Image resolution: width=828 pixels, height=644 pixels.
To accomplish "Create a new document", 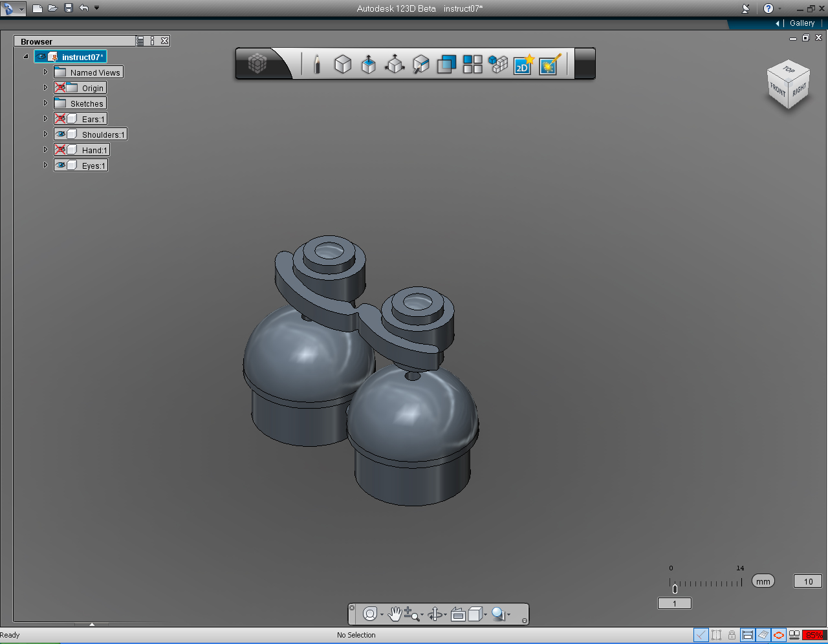I will [38, 8].
